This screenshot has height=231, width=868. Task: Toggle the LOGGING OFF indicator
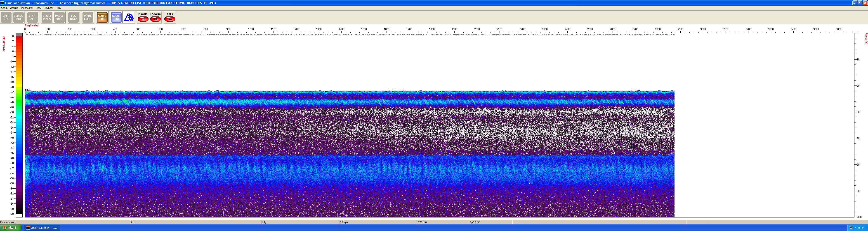coord(155,18)
